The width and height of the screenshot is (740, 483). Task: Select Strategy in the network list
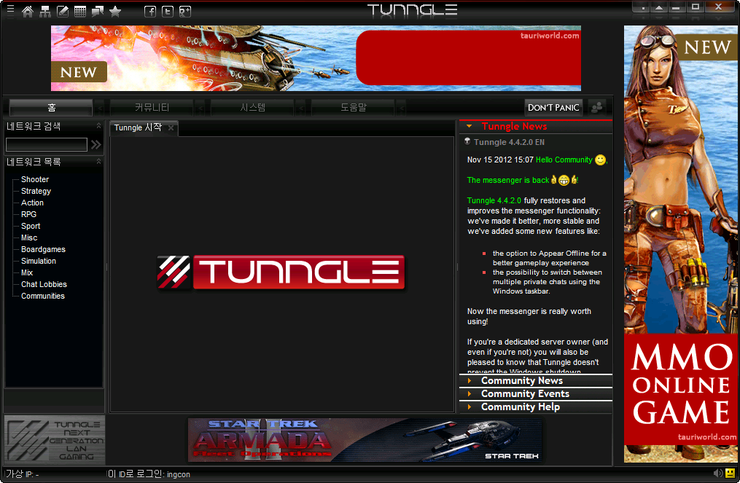36,191
